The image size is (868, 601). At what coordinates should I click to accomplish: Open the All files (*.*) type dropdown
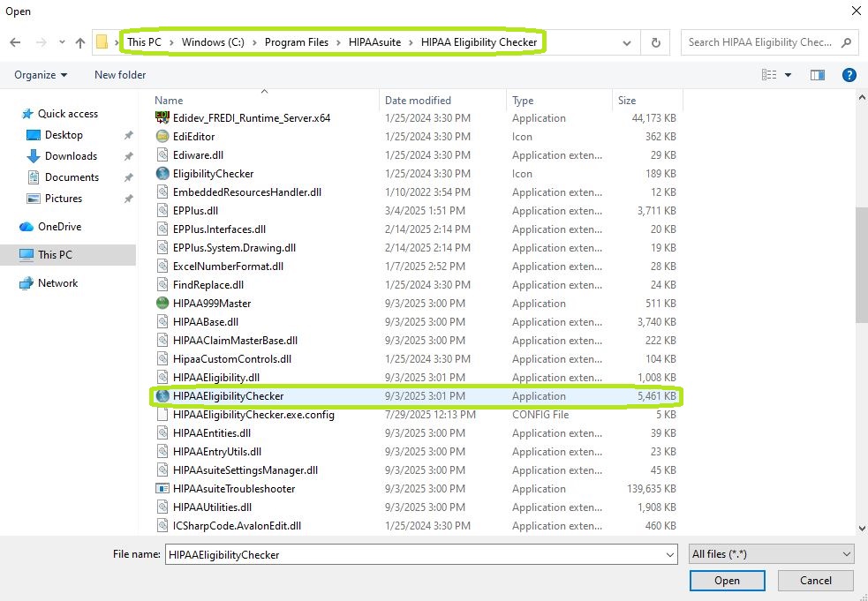coord(771,554)
